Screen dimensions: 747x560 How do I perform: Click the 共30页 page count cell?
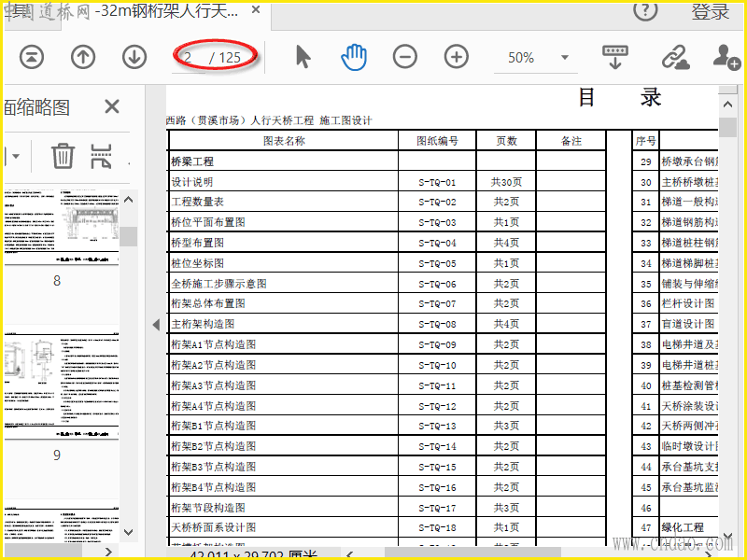[506, 182]
